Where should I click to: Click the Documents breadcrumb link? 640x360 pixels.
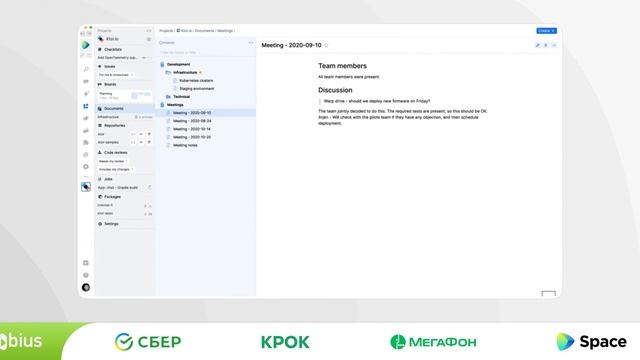[204, 31]
